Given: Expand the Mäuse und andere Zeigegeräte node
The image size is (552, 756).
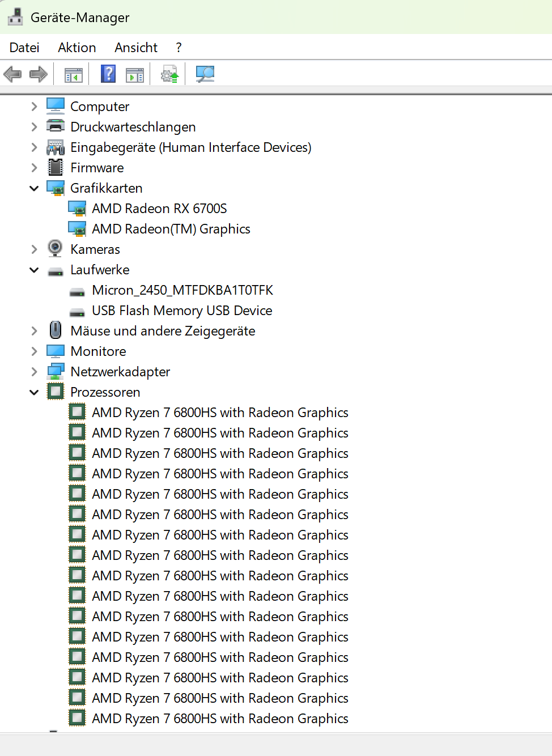Looking at the screenshot, I should [x=34, y=331].
